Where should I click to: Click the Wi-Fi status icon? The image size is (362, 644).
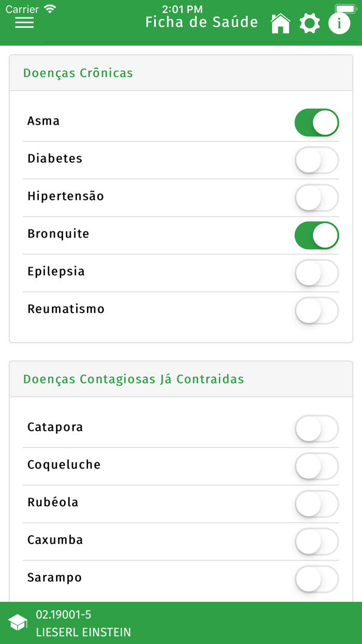click(x=49, y=8)
